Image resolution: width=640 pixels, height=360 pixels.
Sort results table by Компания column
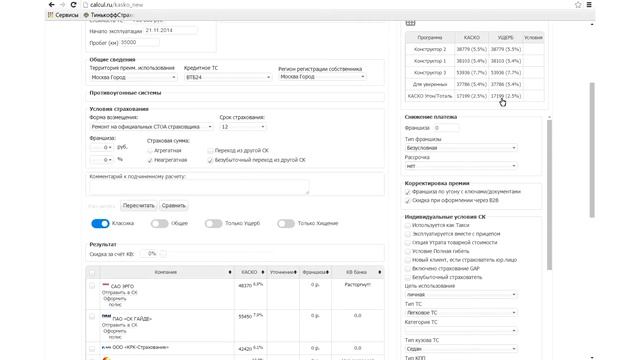167,272
